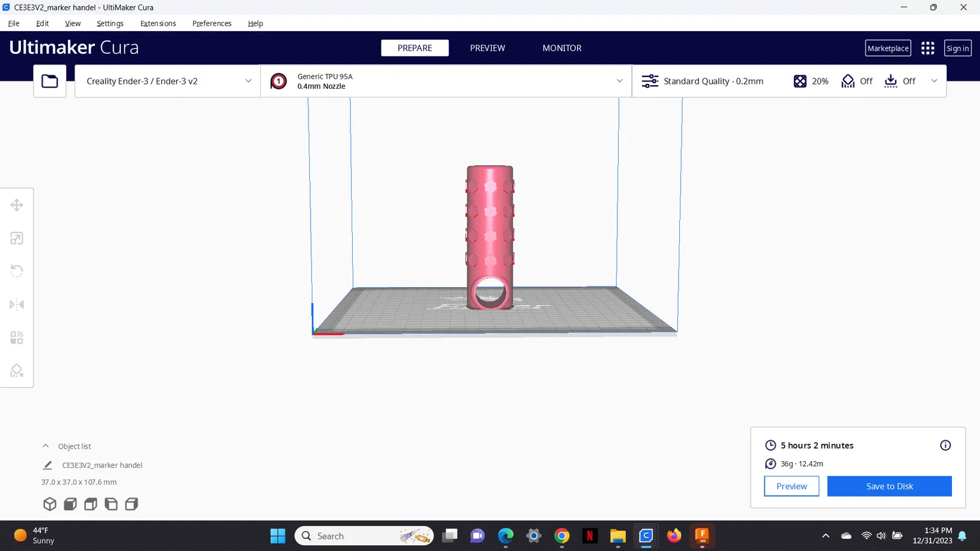Click the Preview button
Screen dimensions: 980x551
(791, 486)
